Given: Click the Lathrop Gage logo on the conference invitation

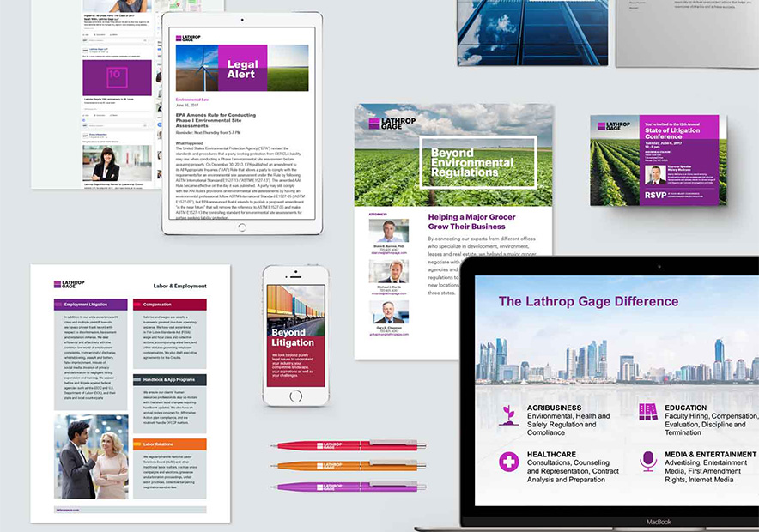Looking at the screenshot, I should click(x=614, y=126).
